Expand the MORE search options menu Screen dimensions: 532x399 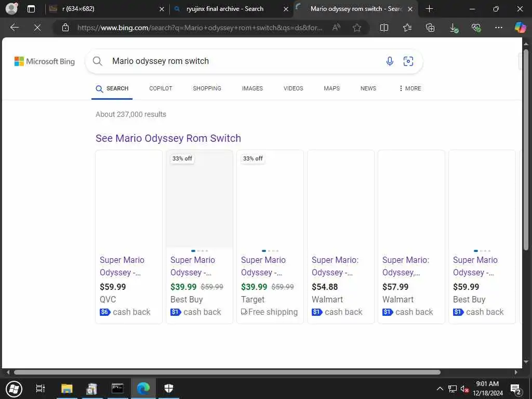(410, 88)
